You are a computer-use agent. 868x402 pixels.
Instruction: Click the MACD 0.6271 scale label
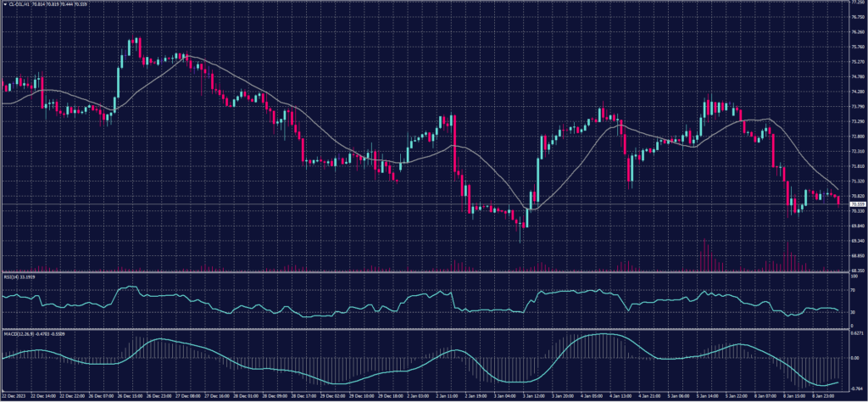(x=857, y=334)
